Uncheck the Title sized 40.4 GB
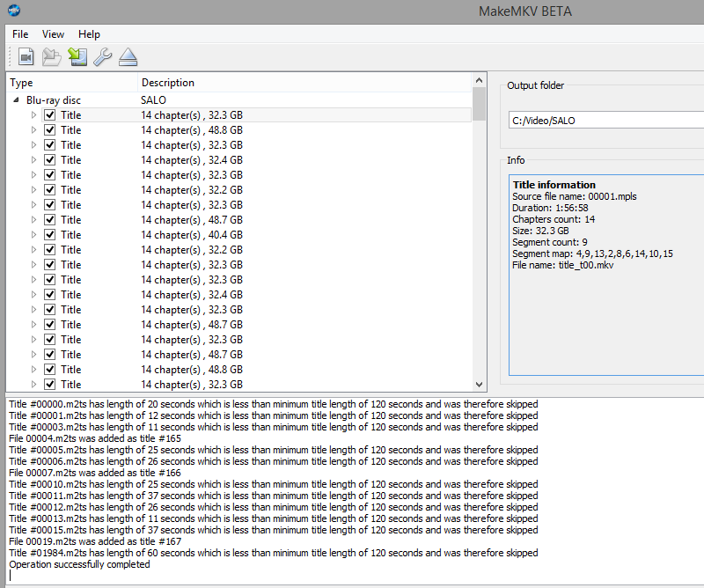The width and height of the screenshot is (704, 588). click(x=50, y=235)
